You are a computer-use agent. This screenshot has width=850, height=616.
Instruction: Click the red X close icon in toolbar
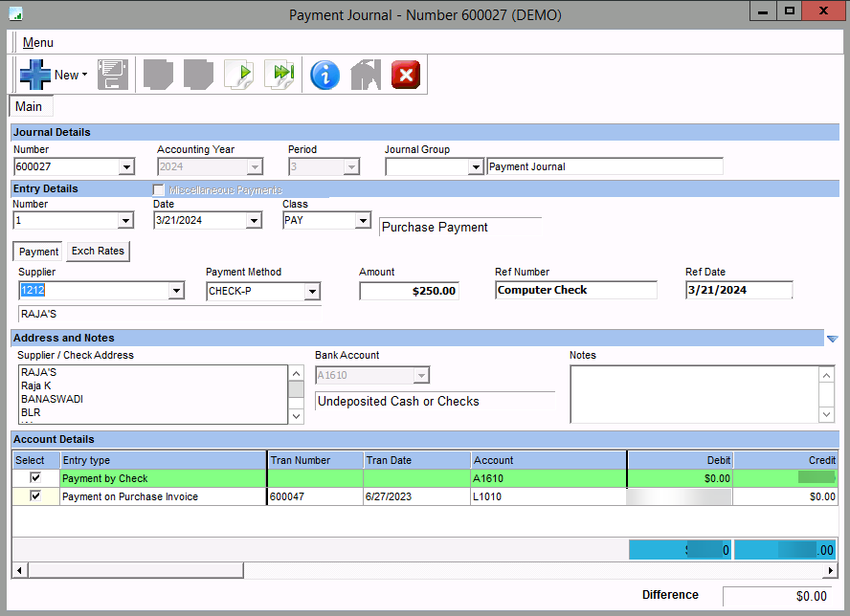pyautogui.click(x=406, y=75)
